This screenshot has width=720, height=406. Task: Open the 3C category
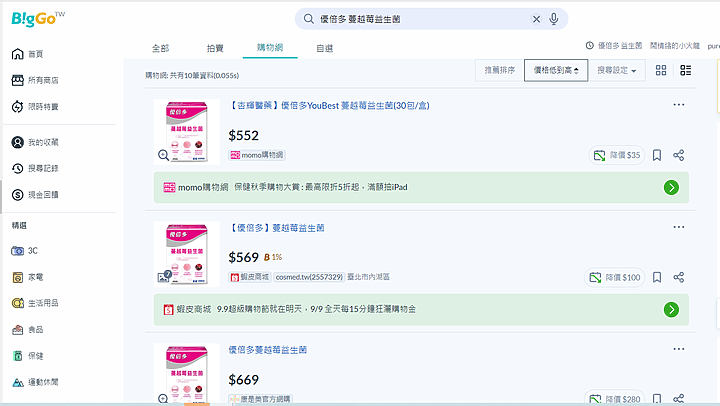click(x=25, y=251)
